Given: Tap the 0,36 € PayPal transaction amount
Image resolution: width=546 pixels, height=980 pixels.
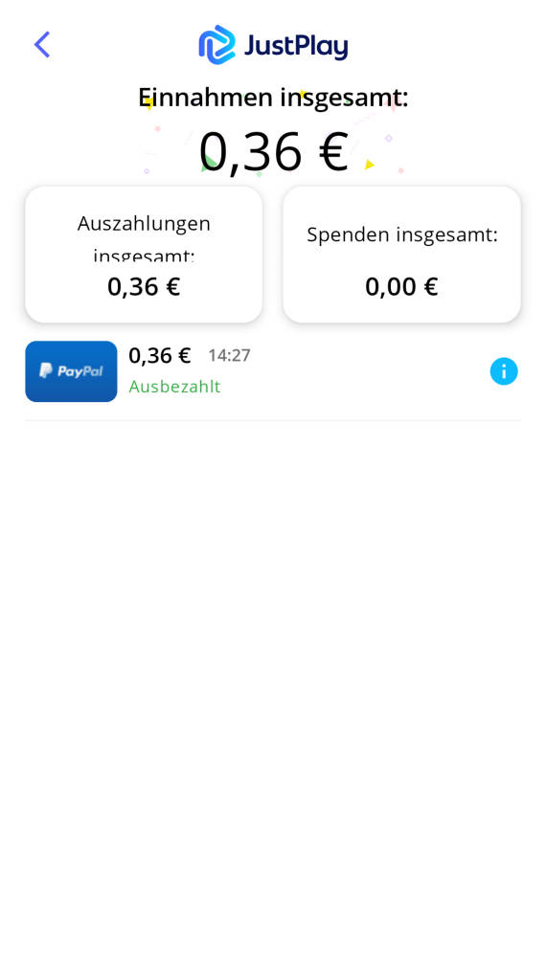Looking at the screenshot, I should pos(159,356).
